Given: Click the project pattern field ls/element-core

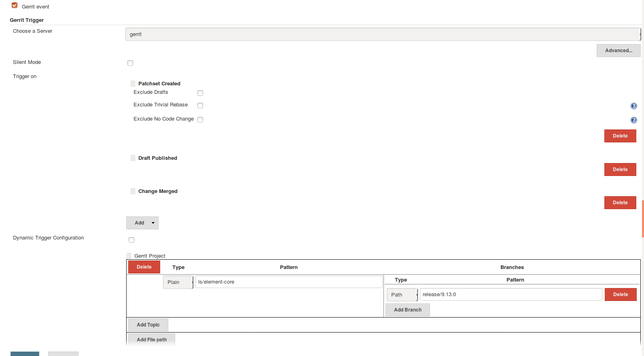Looking at the screenshot, I should tap(288, 282).
